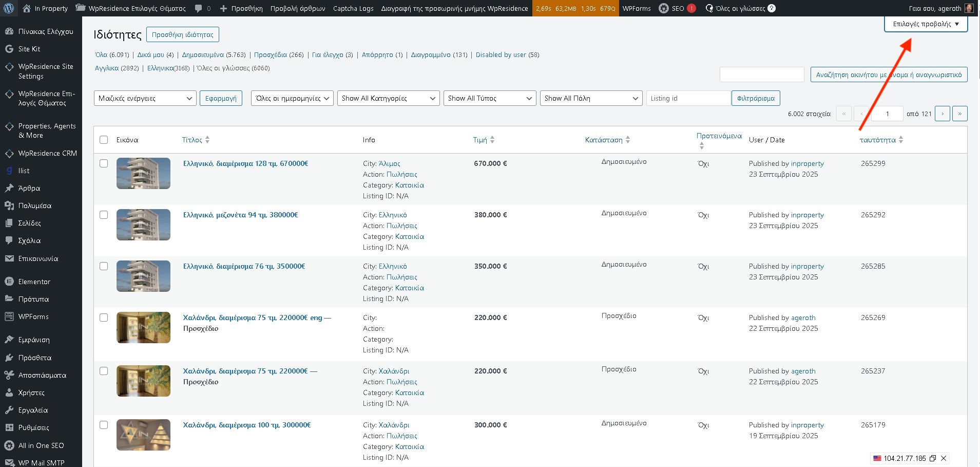Click the comments bubble icon in admin bar

(x=198, y=8)
